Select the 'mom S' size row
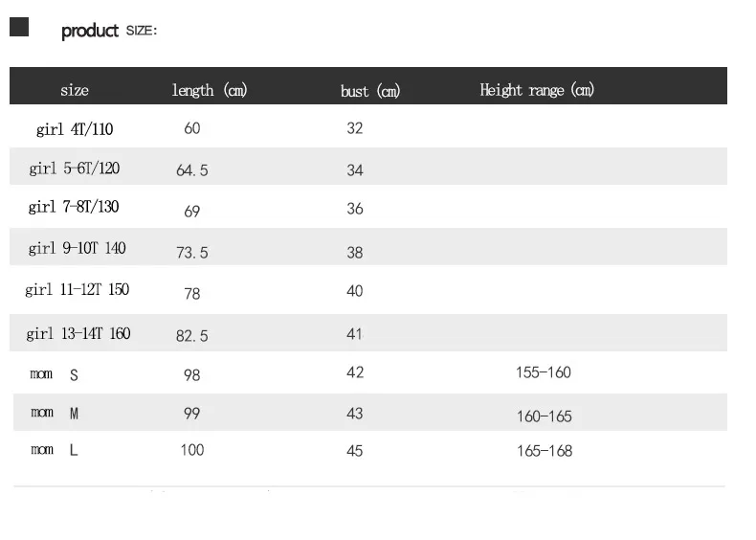Screen dimensions: 756x540 coord(368,372)
